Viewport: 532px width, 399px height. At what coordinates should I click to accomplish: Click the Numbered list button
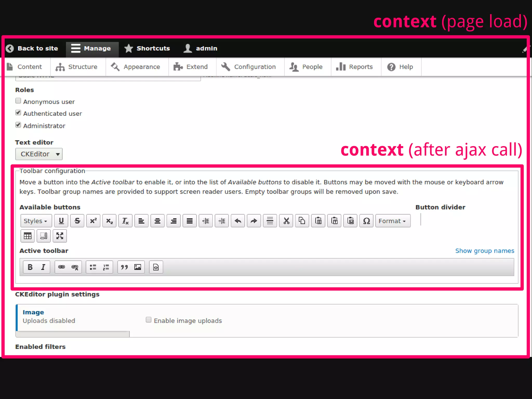point(106,267)
